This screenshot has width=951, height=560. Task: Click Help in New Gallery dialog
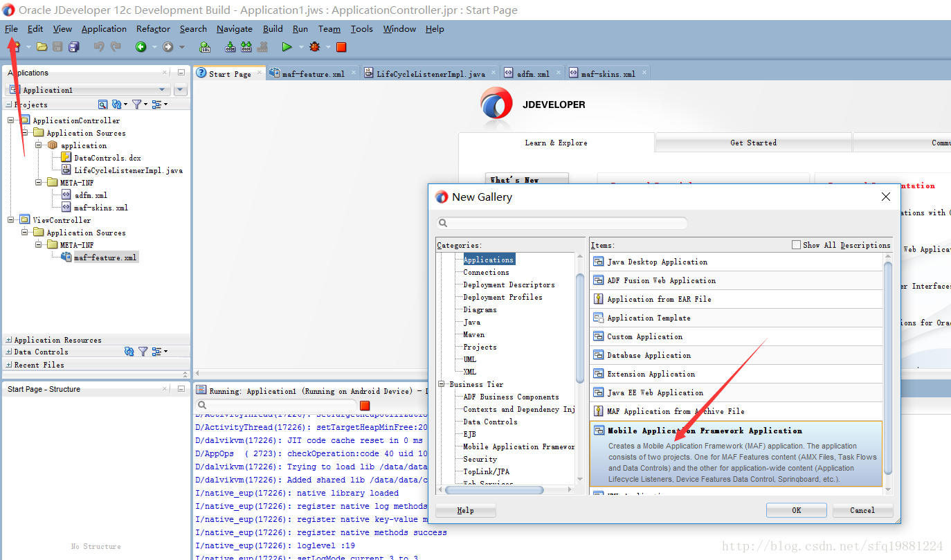point(465,510)
